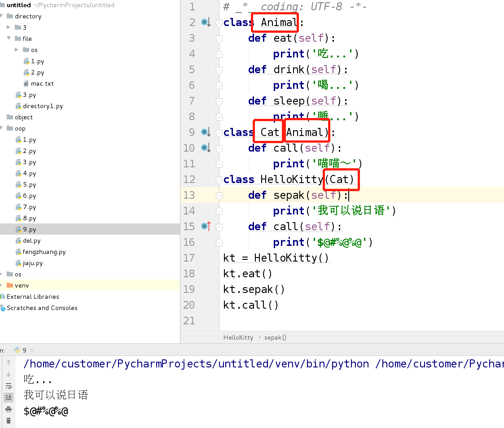Click line 17 kt = HelloKitty() code

[x=276, y=258]
